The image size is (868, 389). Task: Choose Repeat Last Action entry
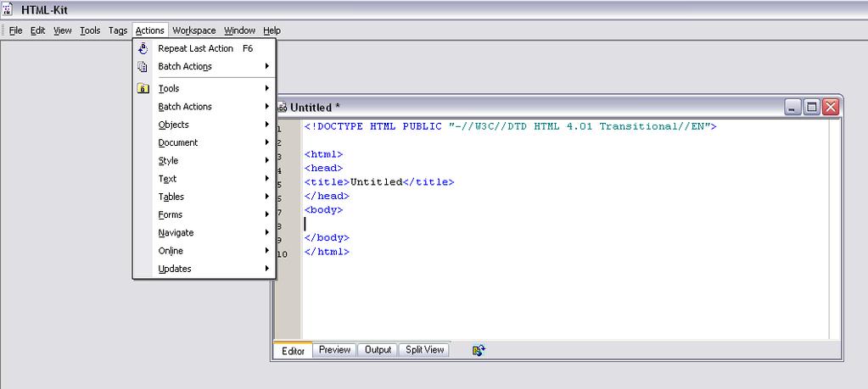click(x=204, y=48)
